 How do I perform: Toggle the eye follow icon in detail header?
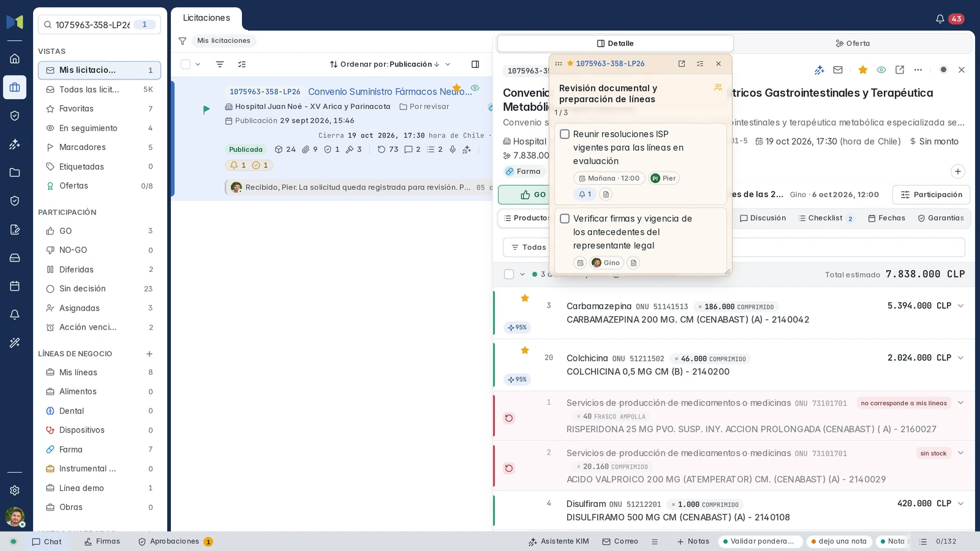click(x=881, y=70)
